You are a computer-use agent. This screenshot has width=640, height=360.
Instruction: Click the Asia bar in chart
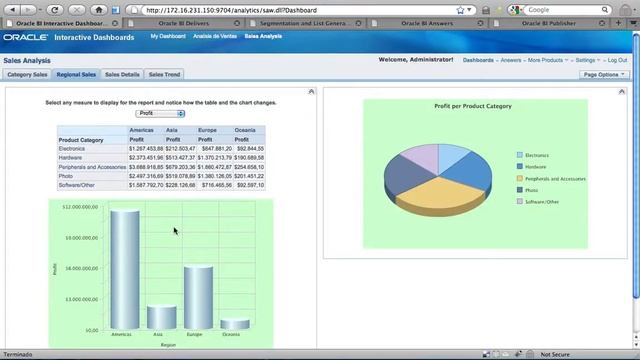point(162,317)
